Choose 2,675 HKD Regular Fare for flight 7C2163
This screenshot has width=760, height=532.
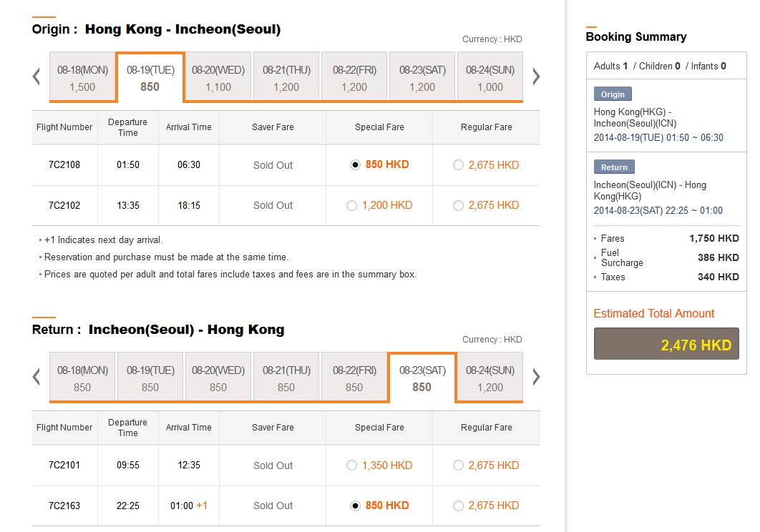point(458,506)
